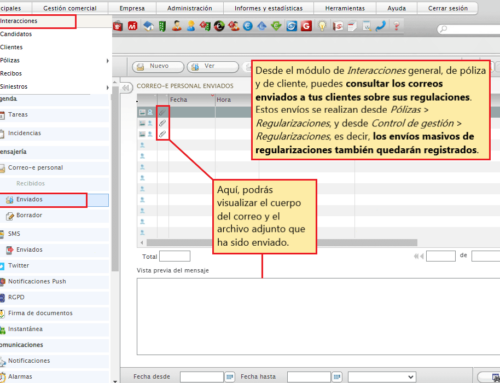Image resolution: width=500 pixels, height=383 pixels.
Task: Click the Fecha hasta input field
Action: coord(309,377)
